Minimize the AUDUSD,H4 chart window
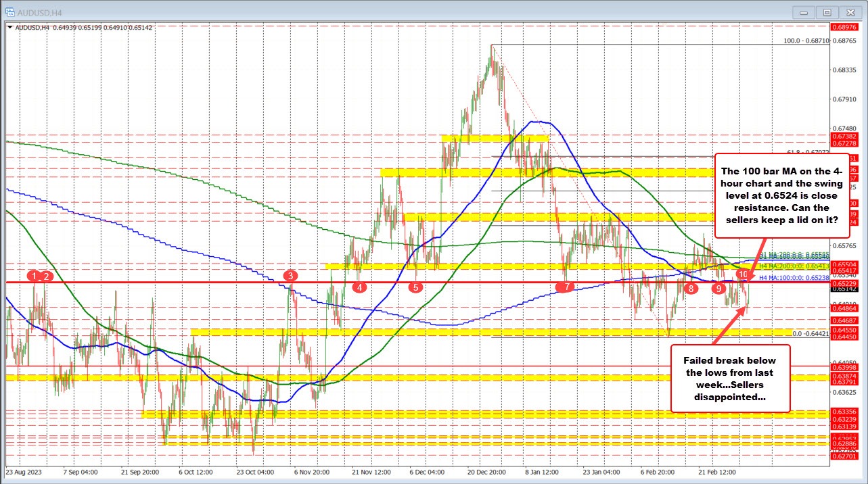This screenshot has width=868, height=484. (803, 11)
